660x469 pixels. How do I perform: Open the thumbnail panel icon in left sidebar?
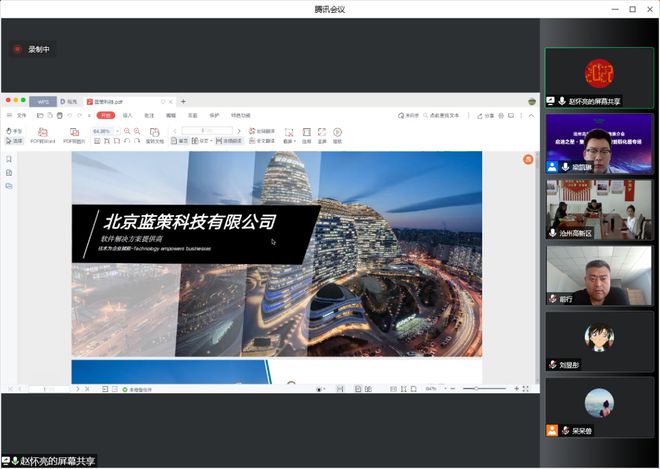point(9,173)
